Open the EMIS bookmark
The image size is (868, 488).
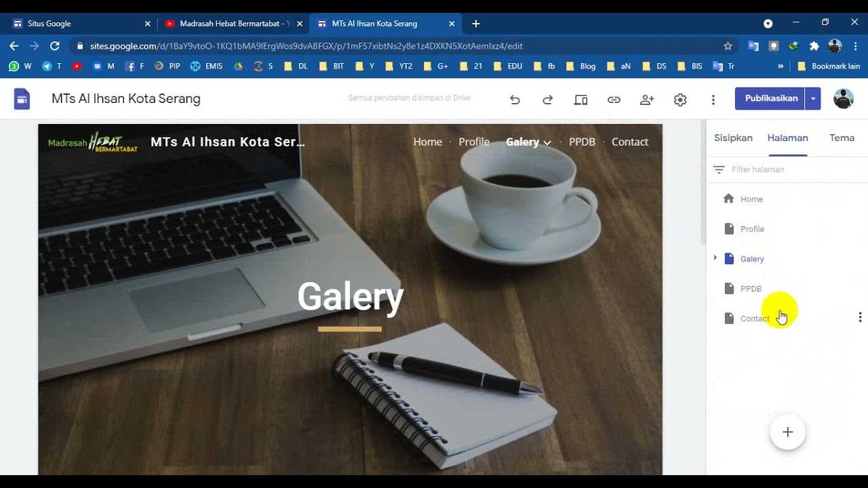pyautogui.click(x=206, y=66)
